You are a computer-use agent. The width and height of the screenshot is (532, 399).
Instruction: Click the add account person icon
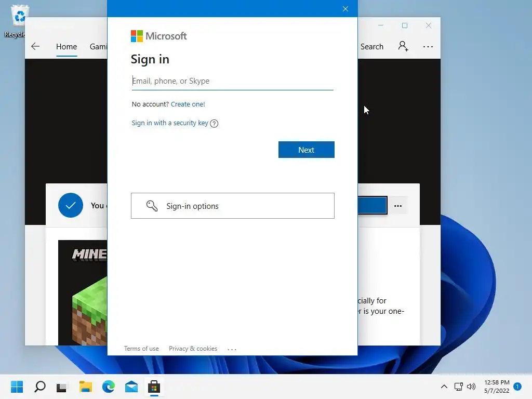[x=403, y=46]
